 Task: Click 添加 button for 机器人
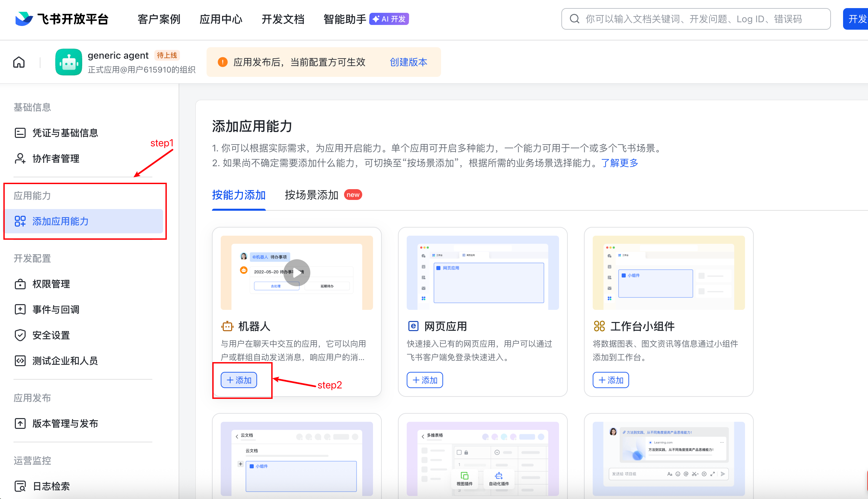coord(239,380)
